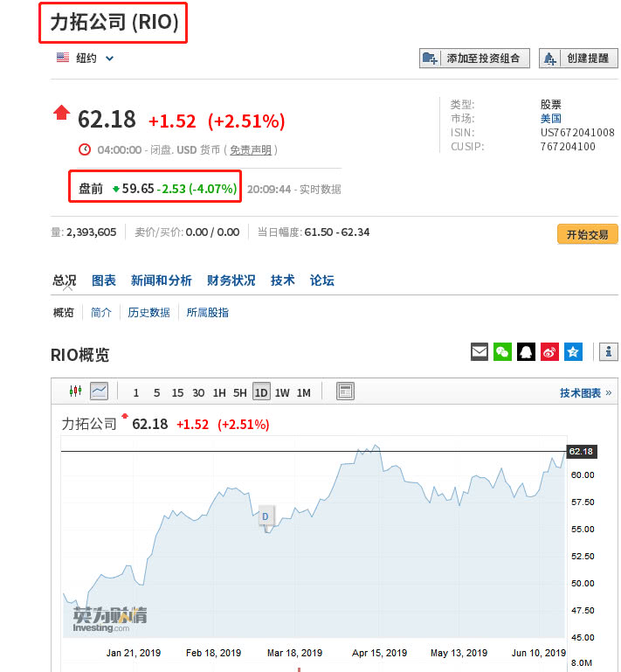
Task: Click the 62.18 price label on chart axis
Action: (x=581, y=451)
